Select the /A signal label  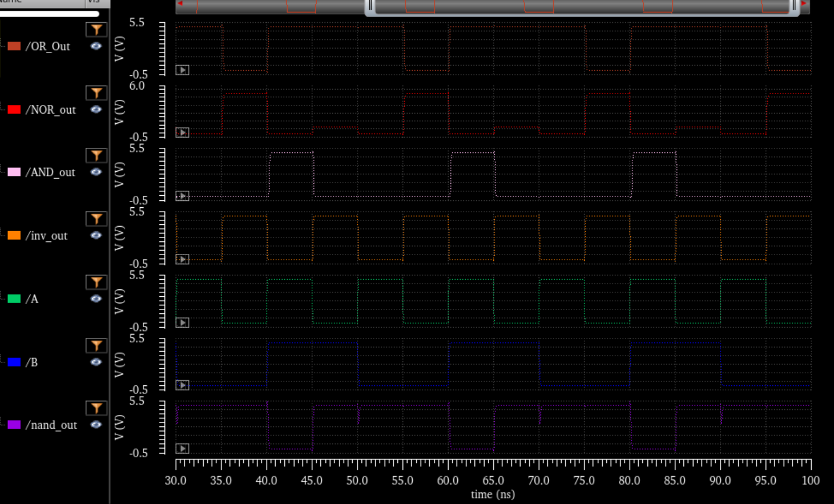coord(32,299)
